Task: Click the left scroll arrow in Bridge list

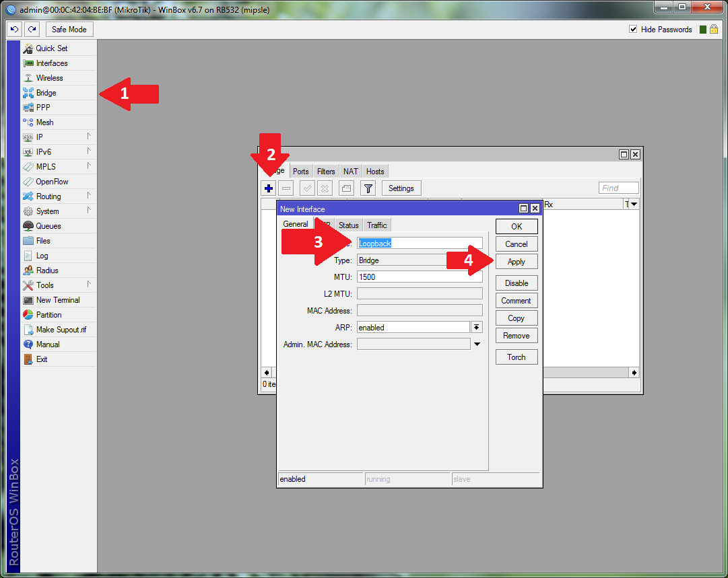Action: (x=267, y=373)
